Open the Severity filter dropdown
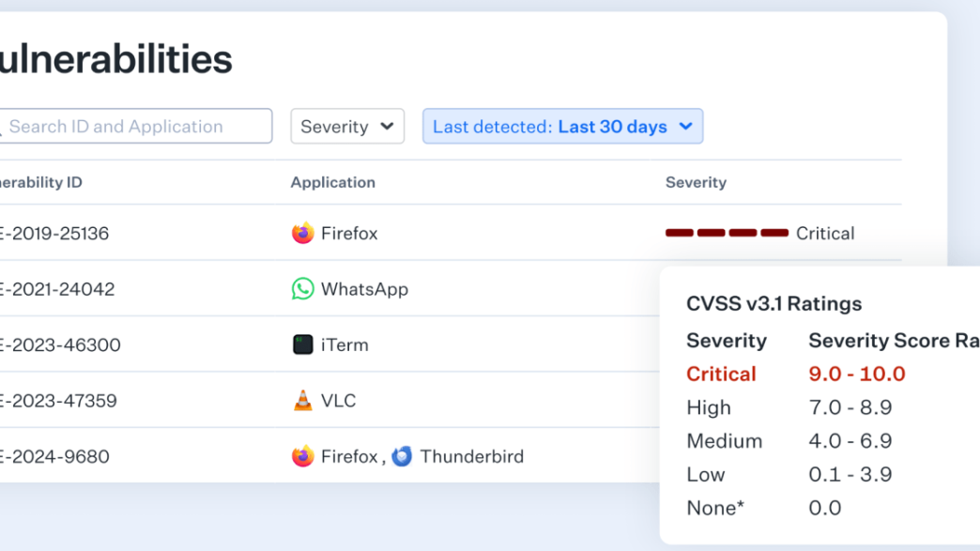980x551 pixels. click(347, 127)
